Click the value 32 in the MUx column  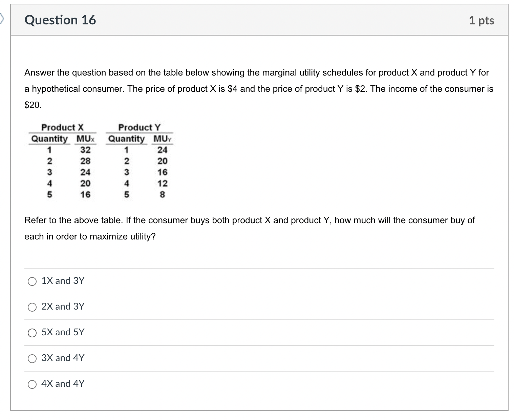point(85,150)
